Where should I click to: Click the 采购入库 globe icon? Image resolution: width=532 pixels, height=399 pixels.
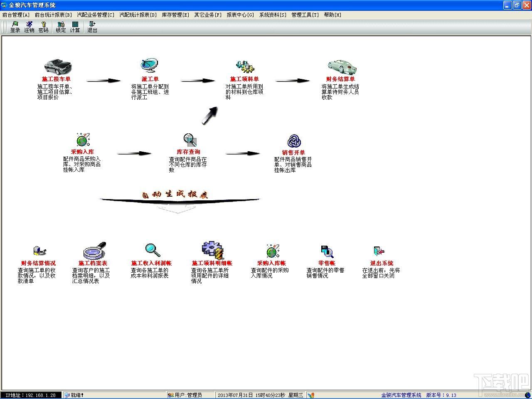[83, 140]
